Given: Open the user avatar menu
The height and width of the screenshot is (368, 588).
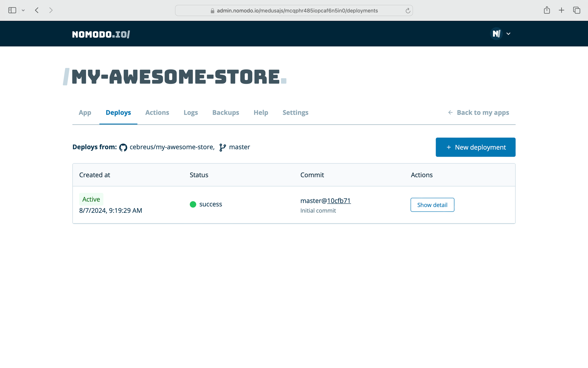Looking at the screenshot, I should pyautogui.click(x=496, y=34).
